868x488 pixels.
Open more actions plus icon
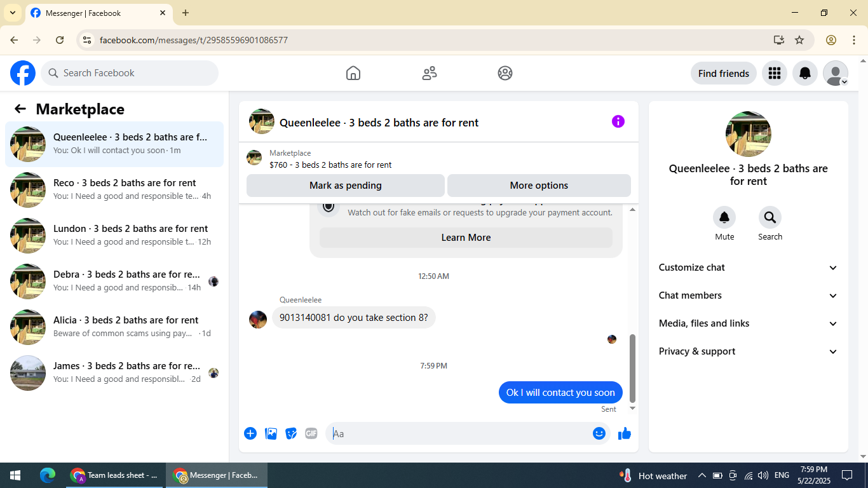click(x=250, y=433)
